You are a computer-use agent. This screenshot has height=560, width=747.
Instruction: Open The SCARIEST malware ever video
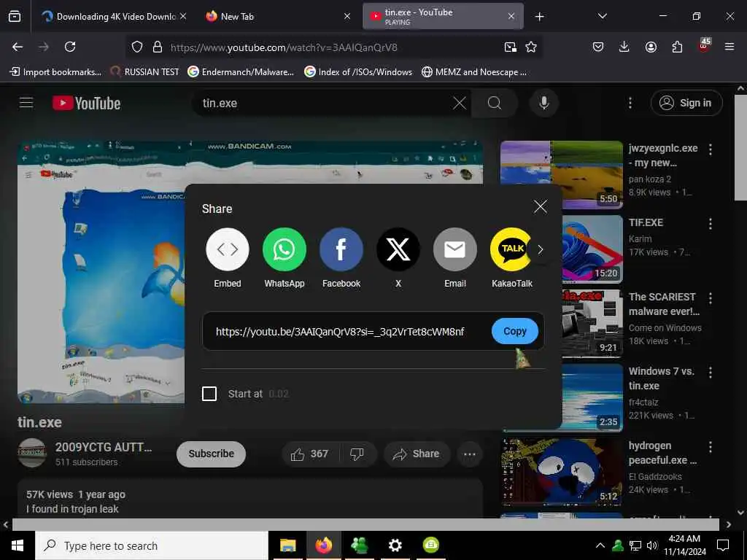pyautogui.click(x=592, y=323)
